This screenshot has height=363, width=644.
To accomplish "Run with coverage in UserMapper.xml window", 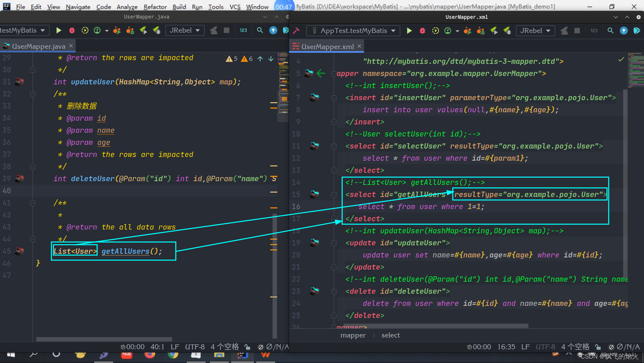I will [x=435, y=31].
